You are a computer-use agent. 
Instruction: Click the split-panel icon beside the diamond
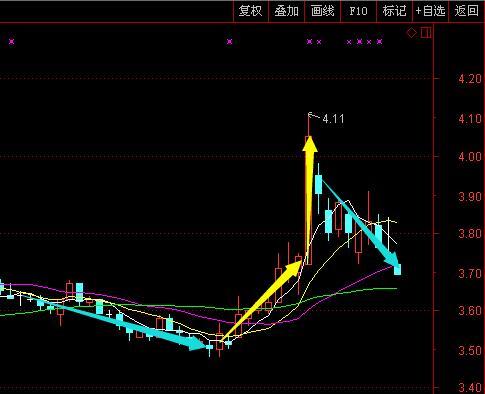coord(426,33)
